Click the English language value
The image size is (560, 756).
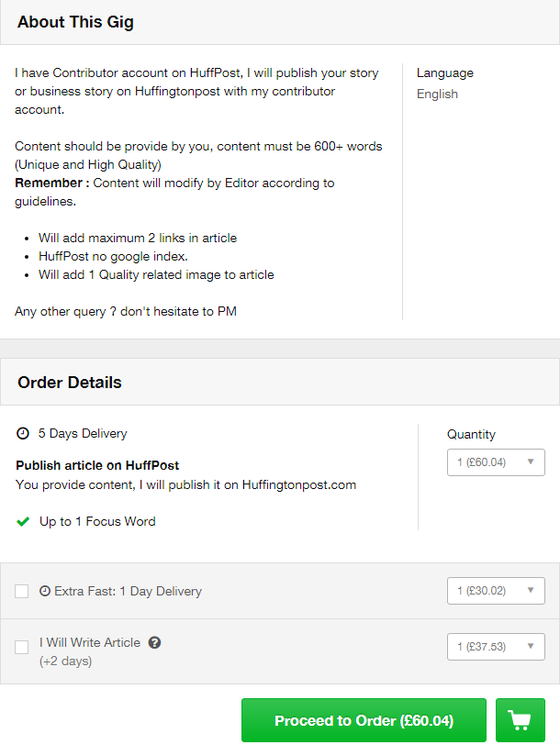437,94
